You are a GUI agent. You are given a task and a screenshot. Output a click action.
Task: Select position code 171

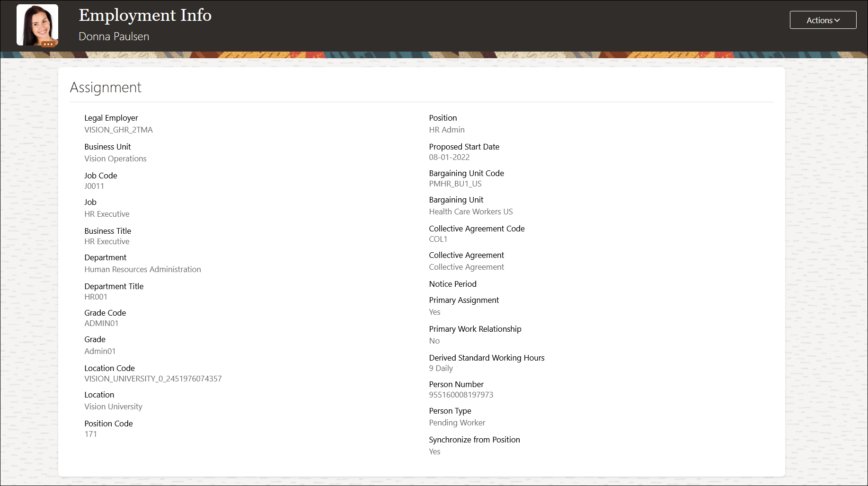coord(90,434)
